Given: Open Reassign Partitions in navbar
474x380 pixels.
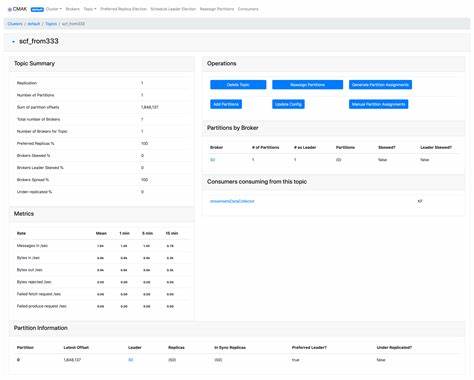Looking at the screenshot, I should [217, 9].
